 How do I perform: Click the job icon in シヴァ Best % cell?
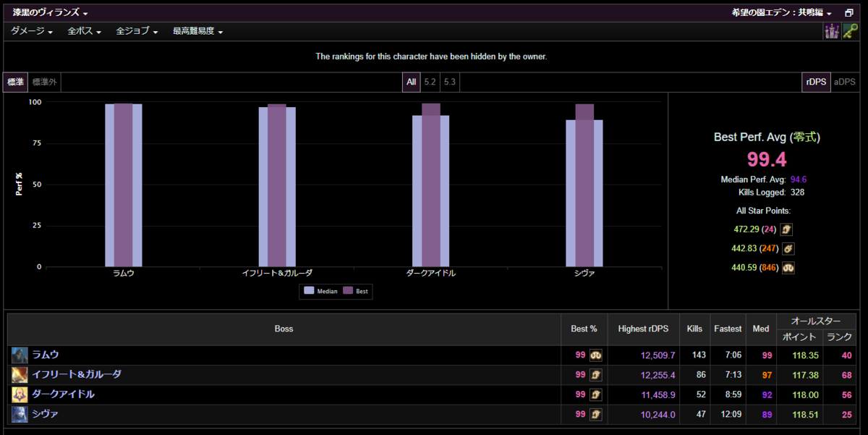click(596, 414)
